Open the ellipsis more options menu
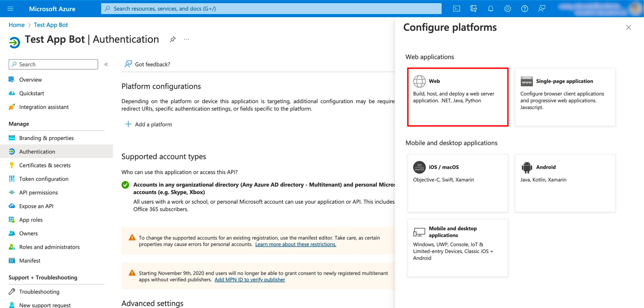Image resolution: width=644 pixels, height=308 pixels. click(187, 39)
